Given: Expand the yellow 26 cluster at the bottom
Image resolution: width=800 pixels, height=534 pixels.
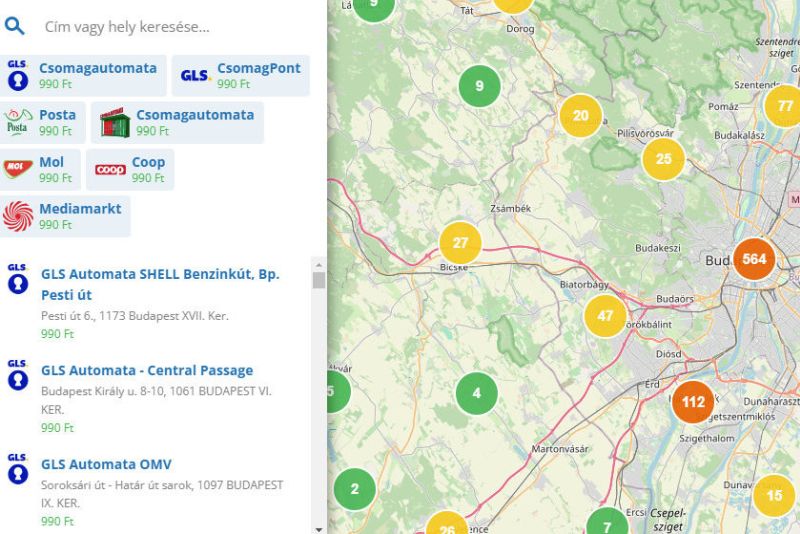Looking at the screenshot, I should click(x=446, y=523).
